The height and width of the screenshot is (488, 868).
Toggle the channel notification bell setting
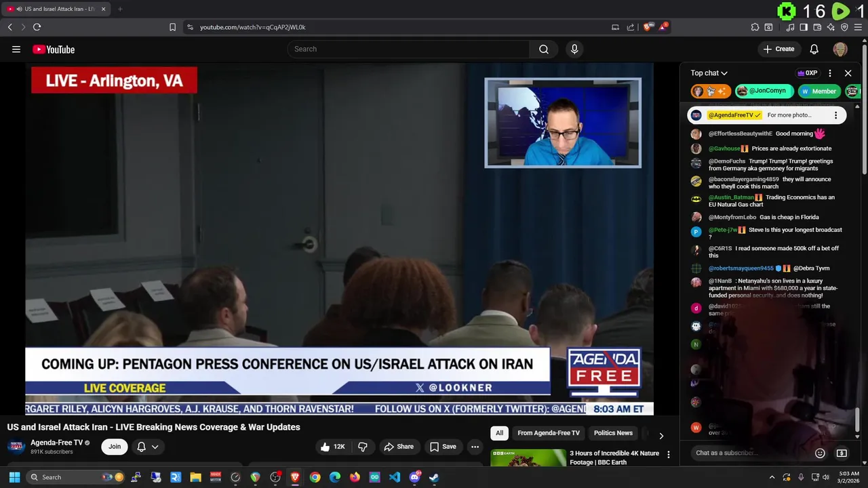142,447
